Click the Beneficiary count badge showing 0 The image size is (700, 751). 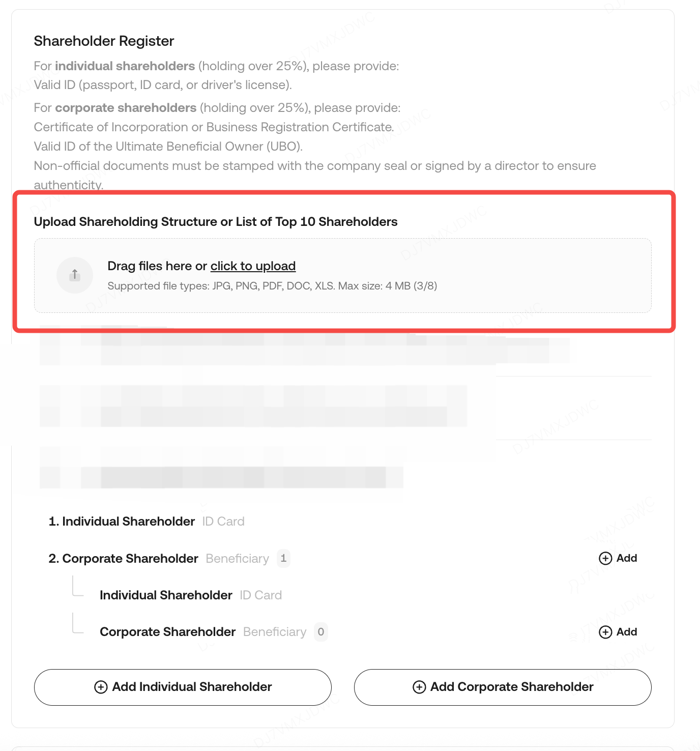coord(320,632)
